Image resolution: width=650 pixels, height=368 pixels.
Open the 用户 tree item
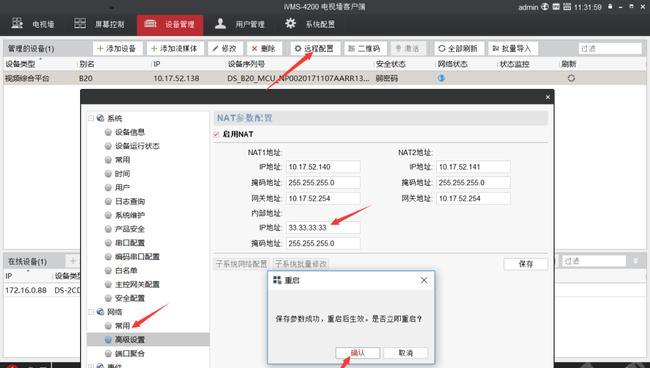[x=122, y=187]
